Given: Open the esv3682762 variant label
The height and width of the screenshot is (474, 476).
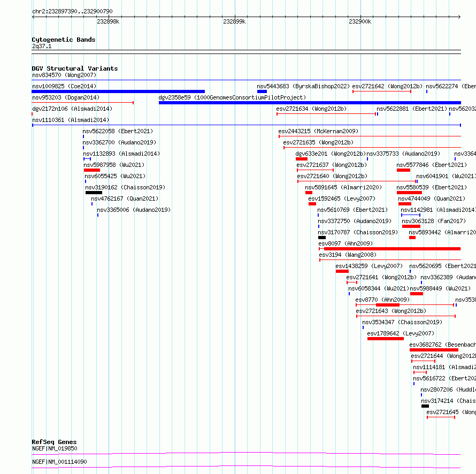Looking at the screenshot, I should [443, 345].
